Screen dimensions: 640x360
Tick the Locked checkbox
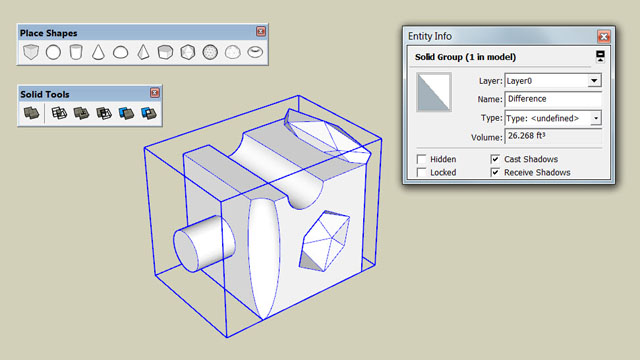pos(421,172)
